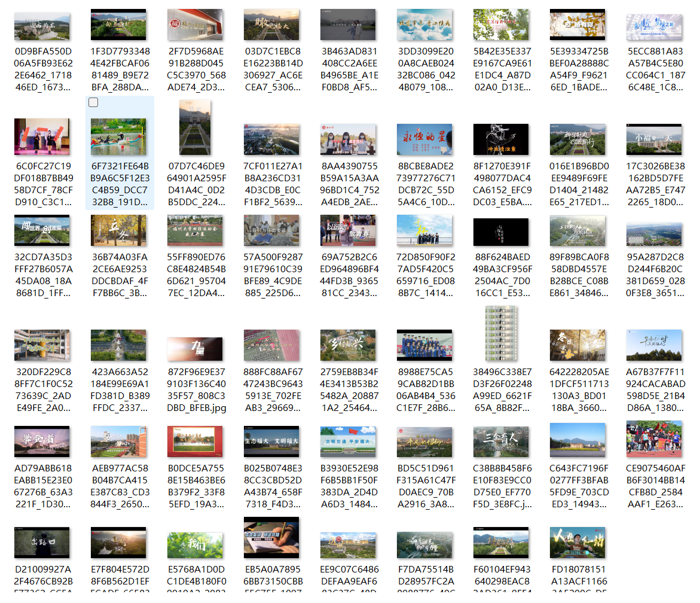Select thumbnail of file D21009927A
The image size is (700, 603).
click(x=42, y=543)
